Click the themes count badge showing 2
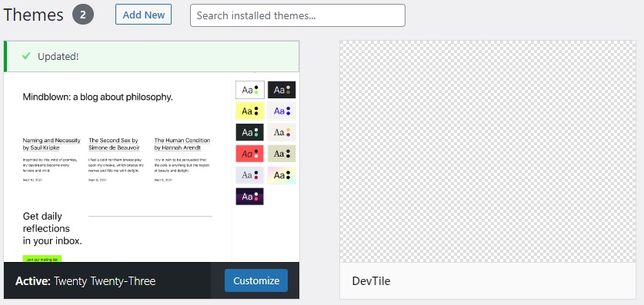This screenshot has height=305, width=644. click(83, 15)
